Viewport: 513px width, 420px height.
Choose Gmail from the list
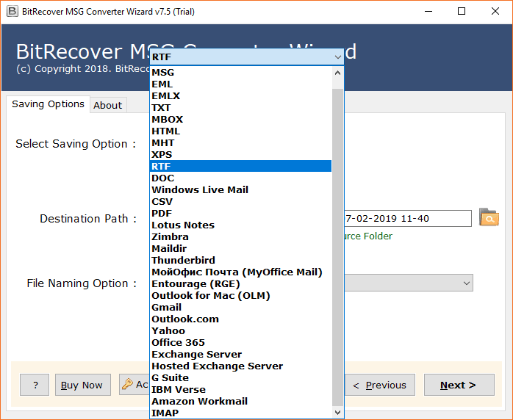[x=240, y=308]
